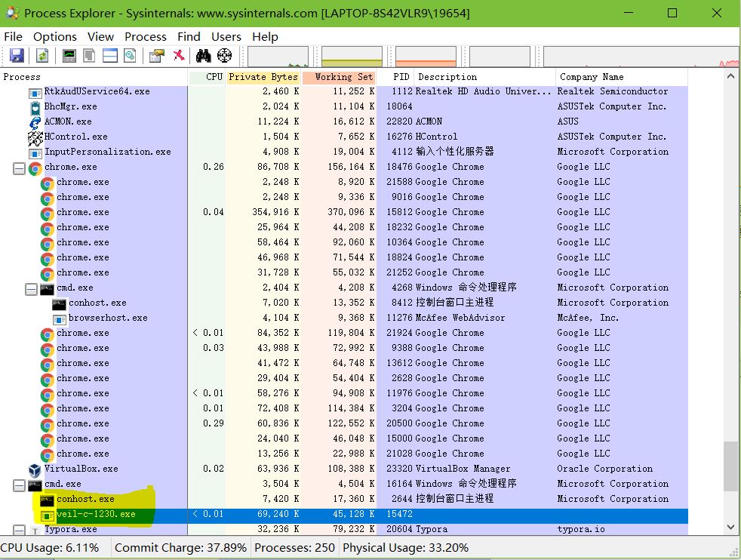Open the process Properties toolbar icon
This screenshot has height=560, width=741.
[156, 56]
